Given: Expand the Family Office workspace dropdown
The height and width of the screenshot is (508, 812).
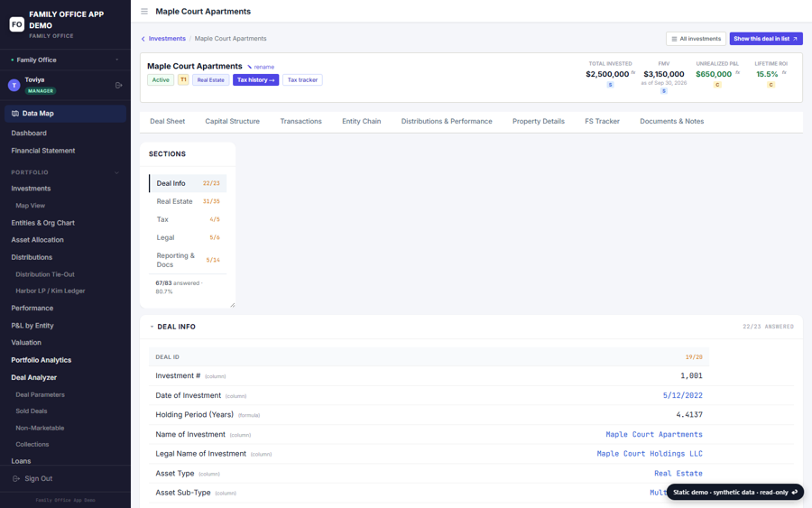Looking at the screenshot, I should click(x=65, y=60).
